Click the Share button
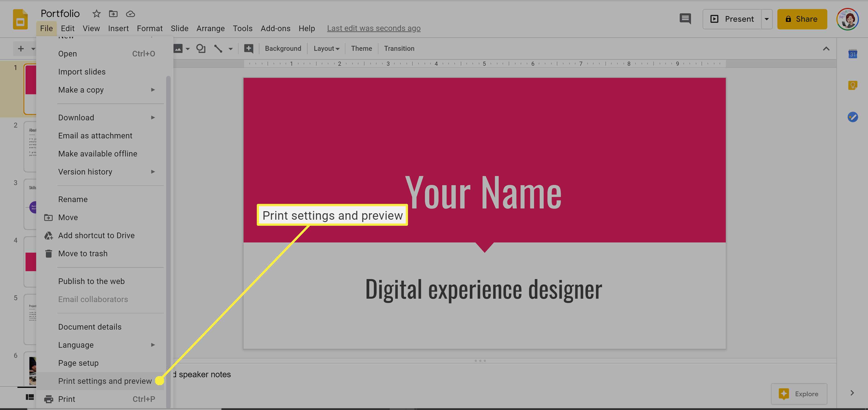The width and height of the screenshot is (868, 410). click(x=802, y=19)
